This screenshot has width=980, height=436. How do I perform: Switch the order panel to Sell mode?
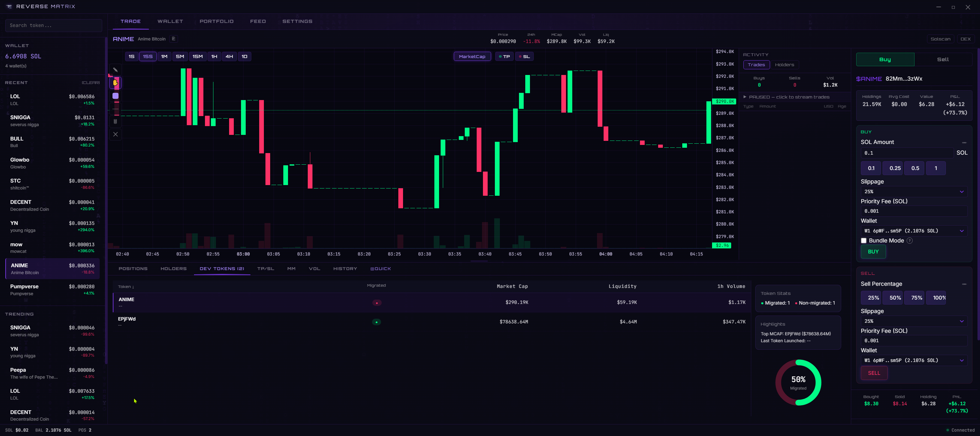pyautogui.click(x=943, y=59)
